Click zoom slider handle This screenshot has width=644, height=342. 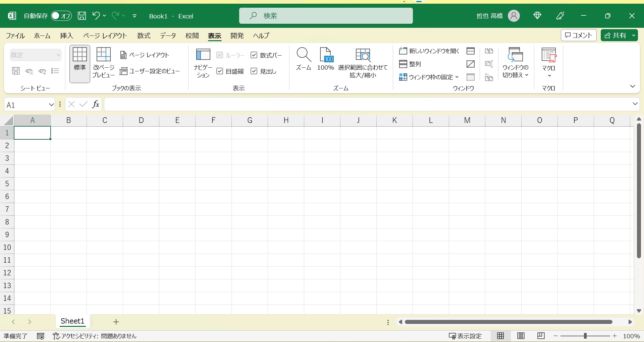pos(585,336)
